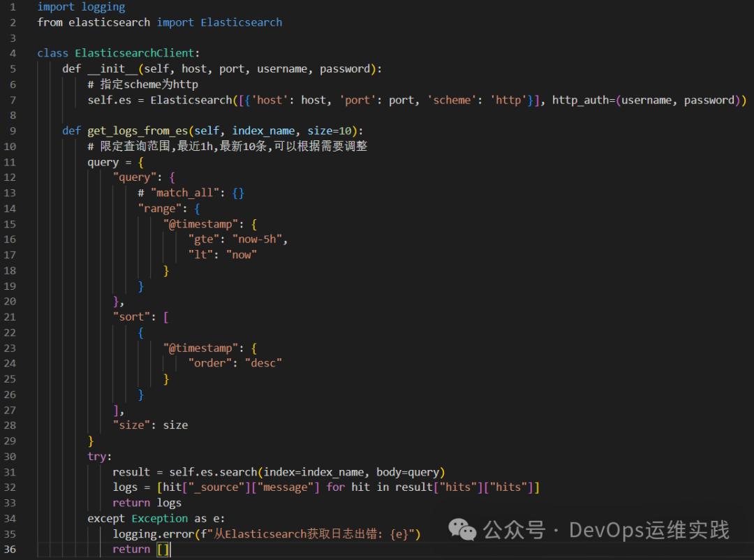Screen dimensions: 754x560
Task: Click the '"lt"' key
Action: (x=200, y=254)
